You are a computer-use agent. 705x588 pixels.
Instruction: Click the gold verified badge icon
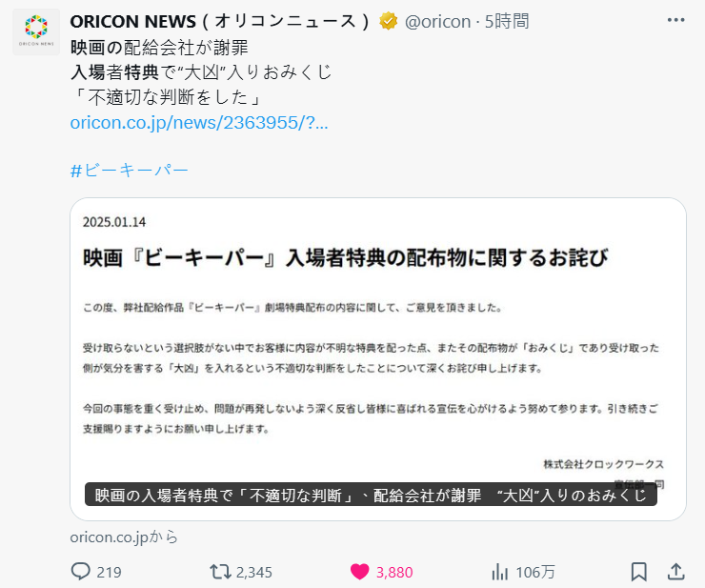(x=388, y=21)
